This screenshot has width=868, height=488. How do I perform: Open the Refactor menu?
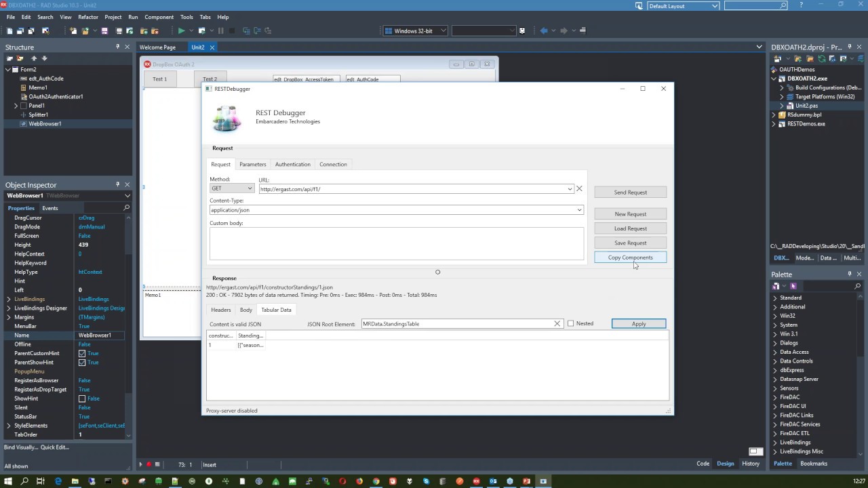coord(88,17)
